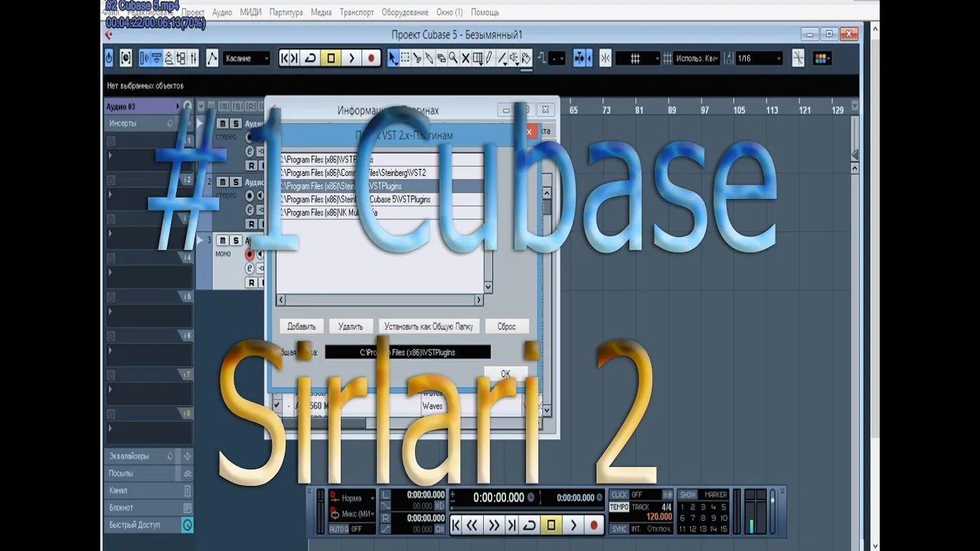This screenshot has height=551, width=980.
Task: Go to project start in transport panel
Action: tap(456, 525)
